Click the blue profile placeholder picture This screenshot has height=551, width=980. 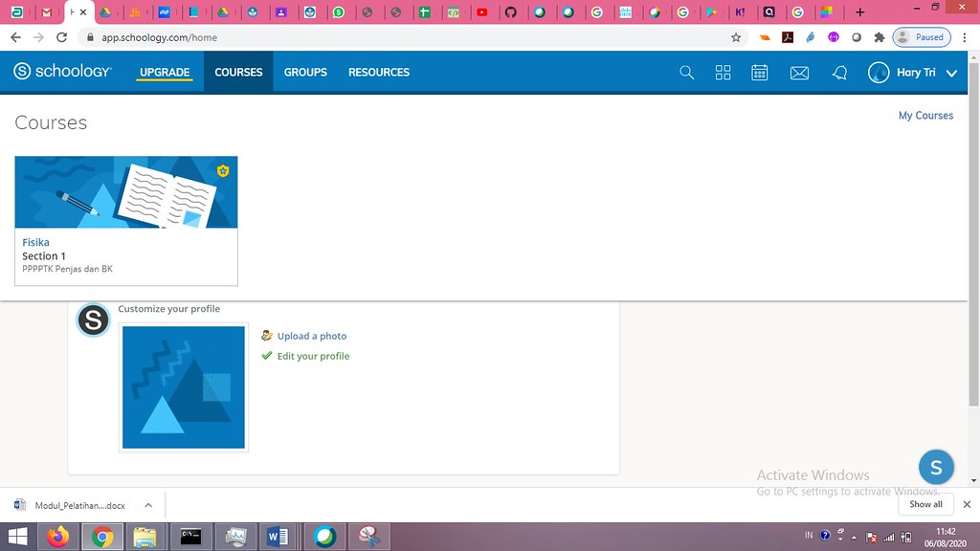184,387
